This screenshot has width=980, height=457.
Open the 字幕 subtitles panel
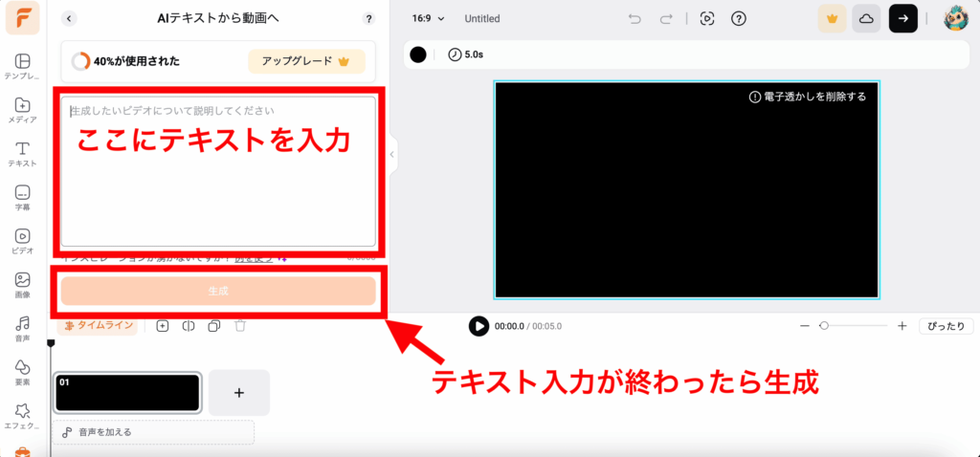[x=23, y=198]
